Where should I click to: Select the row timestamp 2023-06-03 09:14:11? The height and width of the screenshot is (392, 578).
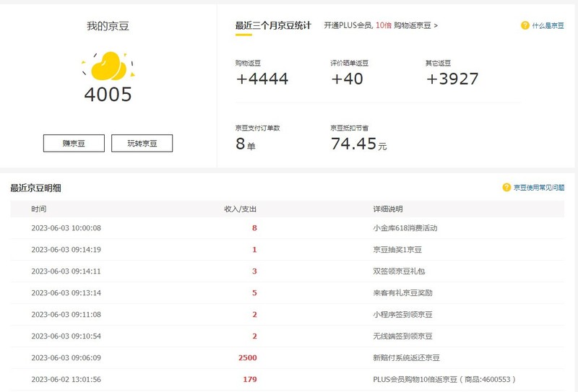click(66, 271)
